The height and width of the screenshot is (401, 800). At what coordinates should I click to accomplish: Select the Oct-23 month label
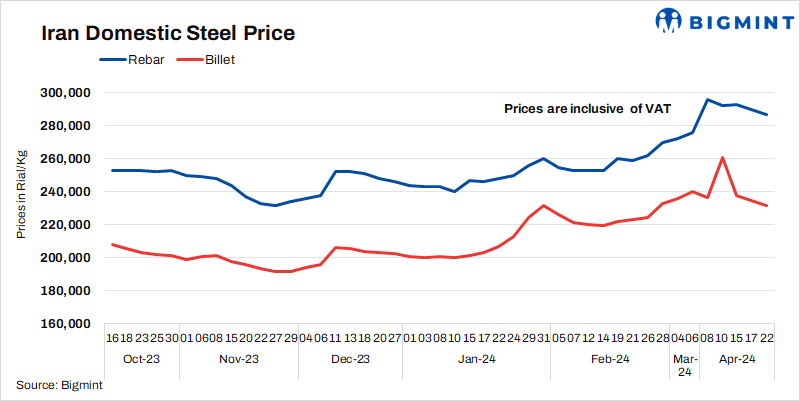pyautogui.click(x=142, y=359)
